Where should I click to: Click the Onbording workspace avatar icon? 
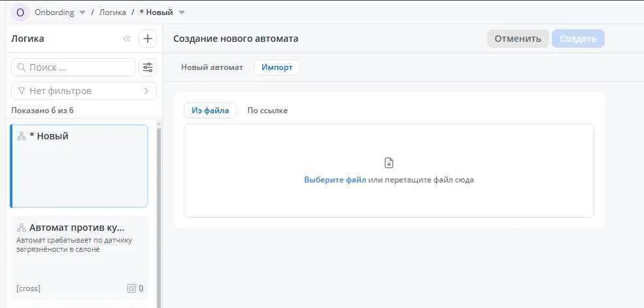pyautogui.click(x=20, y=12)
